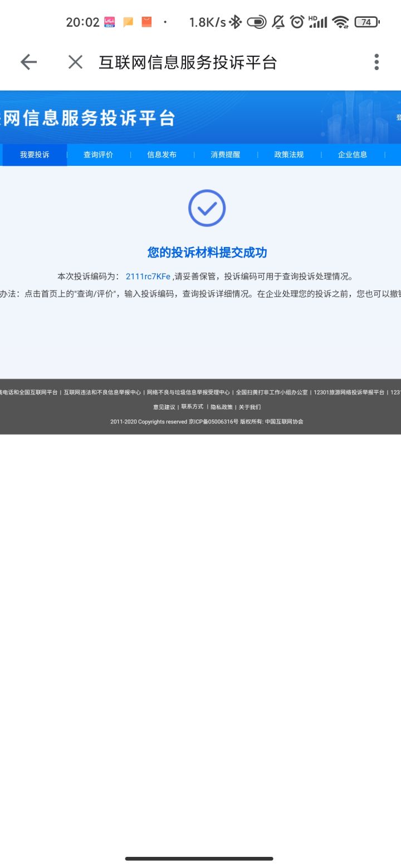Tap the WiFi signal status icon
The width and height of the screenshot is (401, 868).
coord(340,22)
